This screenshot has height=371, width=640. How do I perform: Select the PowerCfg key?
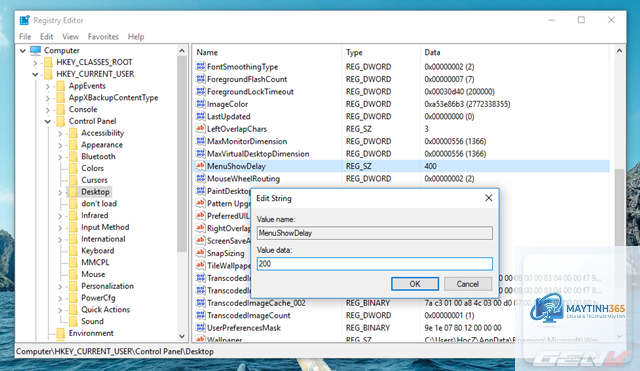coord(98,298)
